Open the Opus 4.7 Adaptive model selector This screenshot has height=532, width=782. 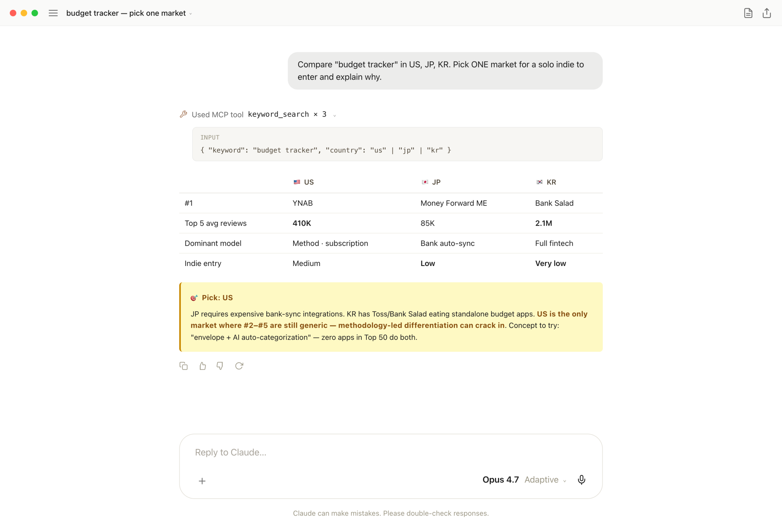(x=524, y=479)
